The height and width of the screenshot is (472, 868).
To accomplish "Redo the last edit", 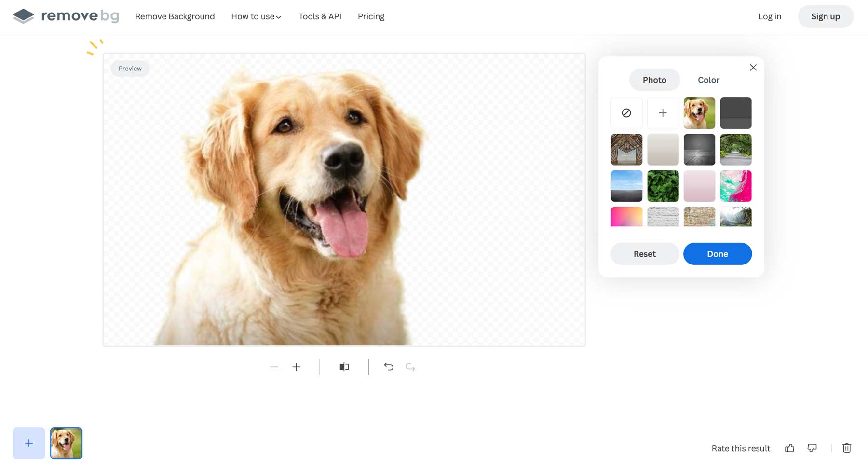I will point(410,367).
